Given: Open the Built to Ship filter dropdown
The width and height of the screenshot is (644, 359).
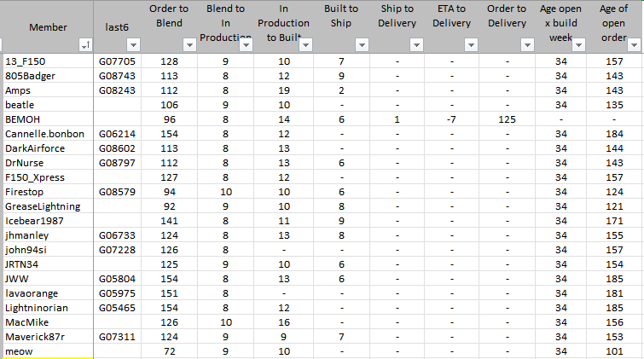Looking at the screenshot, I should coord(360,44).
